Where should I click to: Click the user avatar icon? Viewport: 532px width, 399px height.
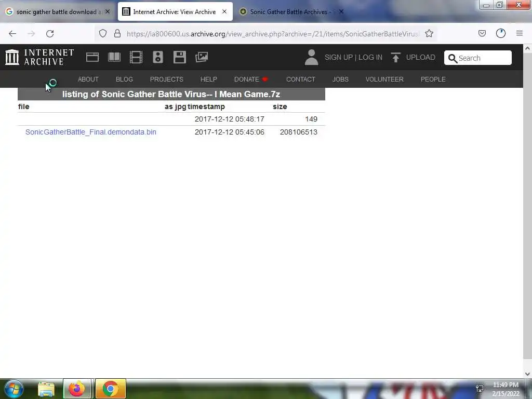[x=312, y=57]
